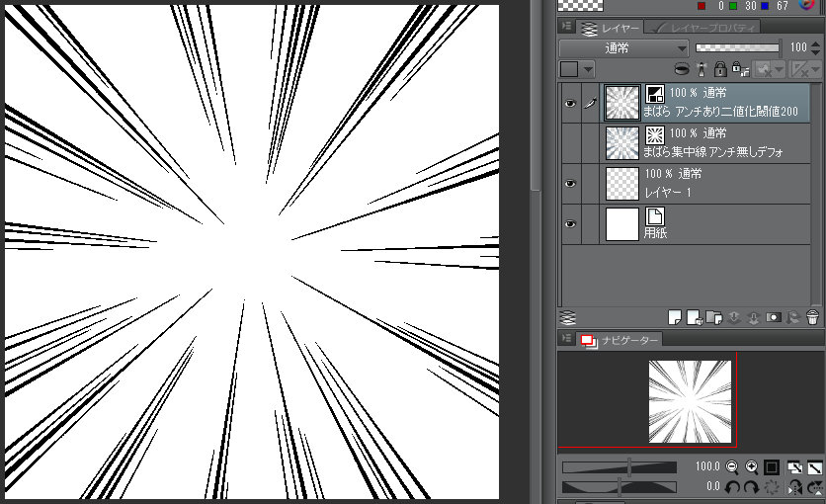Image resolution: width=826 pixels, height=504 pixels.
Task: Click the New raster layer icon
Action: 675,317
